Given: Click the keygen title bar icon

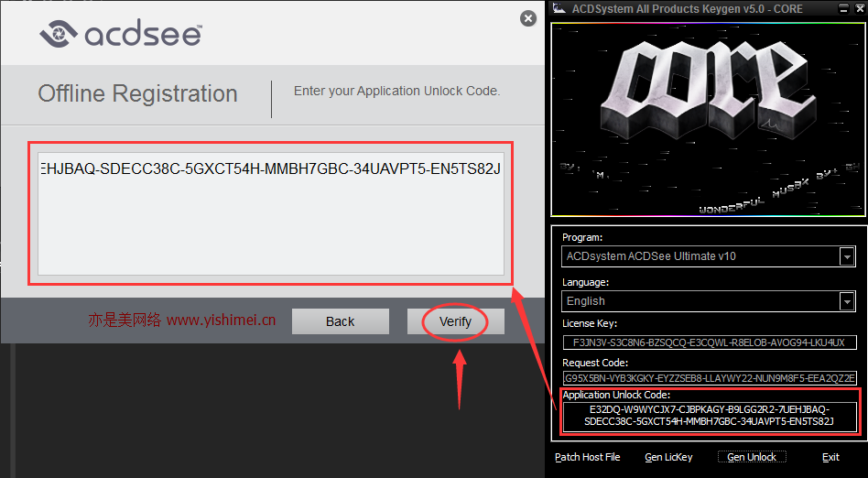Looking at the screenshot, I should [559, 8].
